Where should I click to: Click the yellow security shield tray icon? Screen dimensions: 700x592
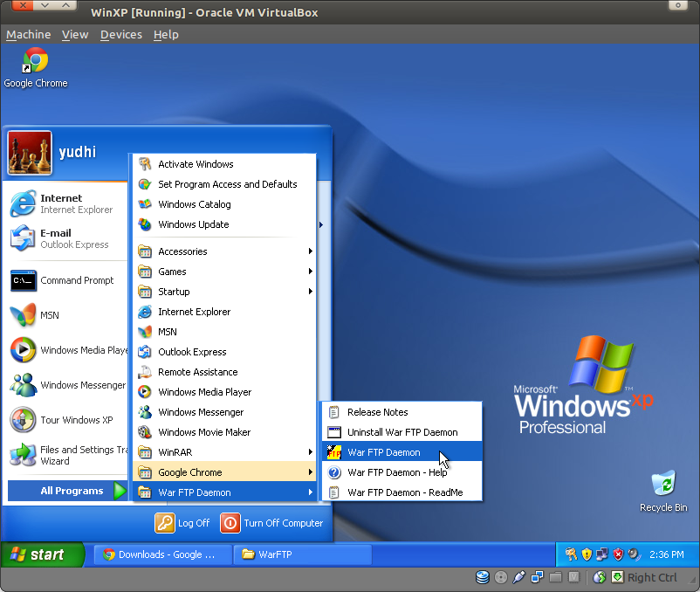(587, 554)
